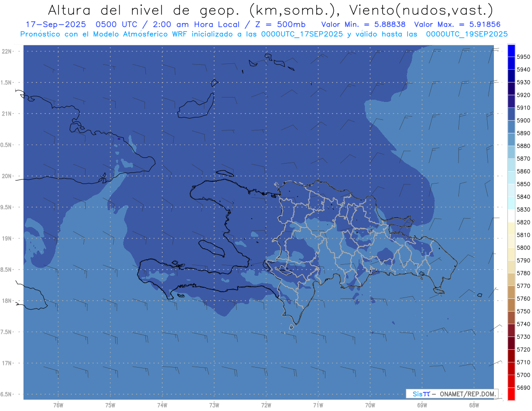
Task: Click the '68W' longitude label
Action: [474, 405]
